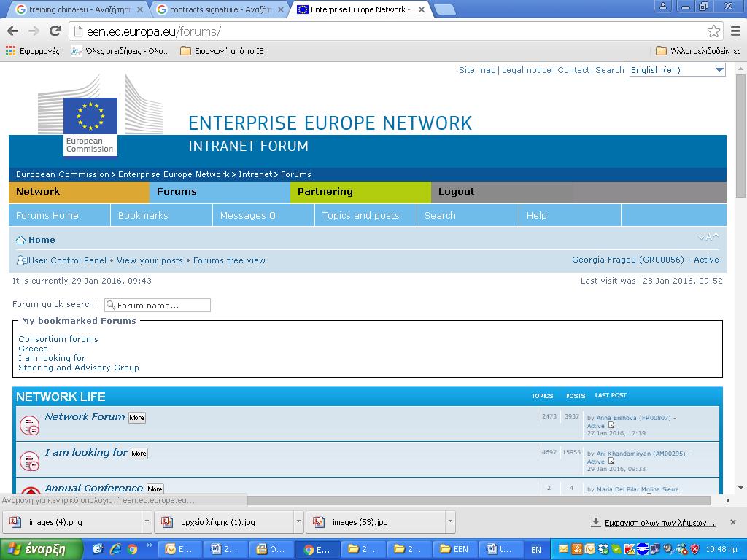Open the Forums Home submenu item

click(x=60, y=216)
